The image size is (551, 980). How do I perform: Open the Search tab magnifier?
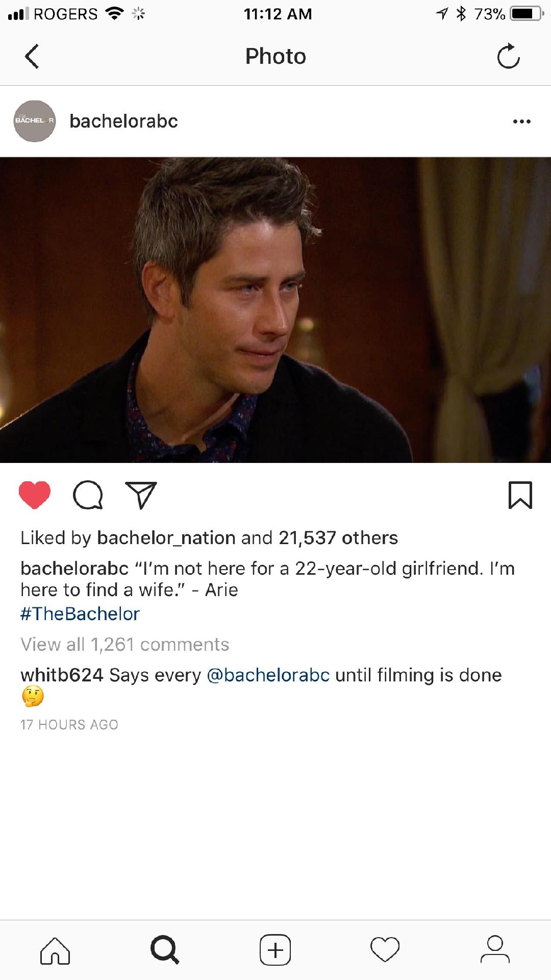tap(165, 950)
